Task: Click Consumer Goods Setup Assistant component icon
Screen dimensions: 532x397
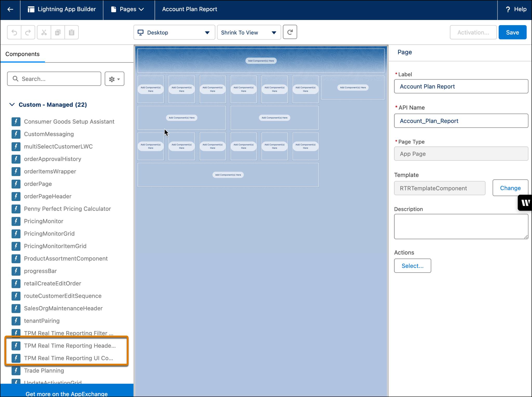Action: [16, 122]
